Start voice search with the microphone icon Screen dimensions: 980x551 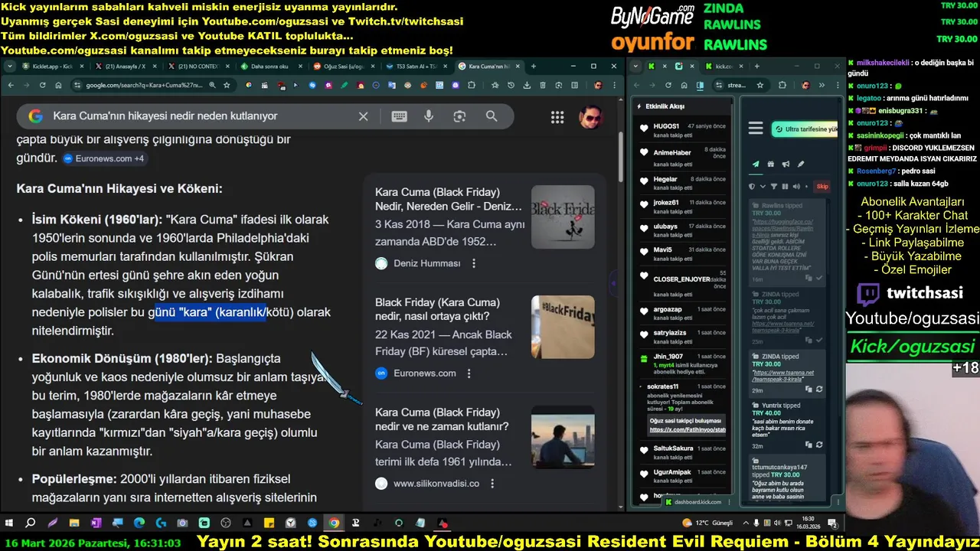click(429, 116)
